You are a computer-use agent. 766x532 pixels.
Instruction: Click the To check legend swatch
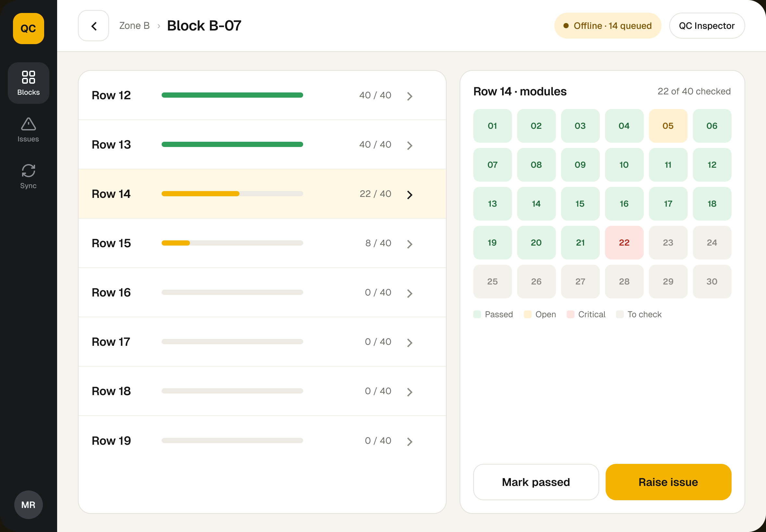coord(620,314)
